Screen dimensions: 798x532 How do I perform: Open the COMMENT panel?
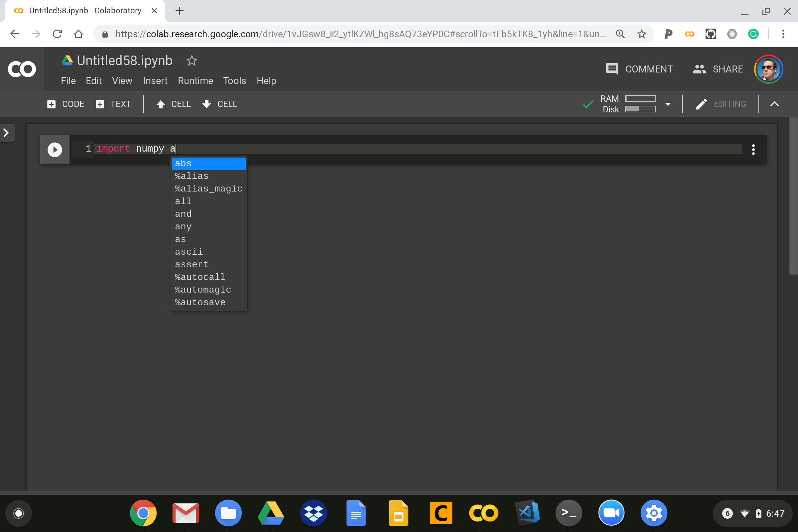[x=639, y=69]
